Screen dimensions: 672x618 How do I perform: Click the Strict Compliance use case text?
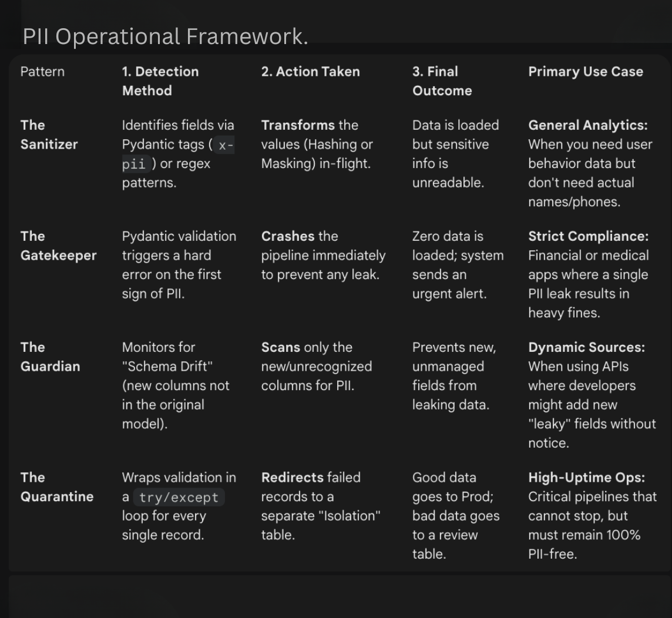click(589, 236)
